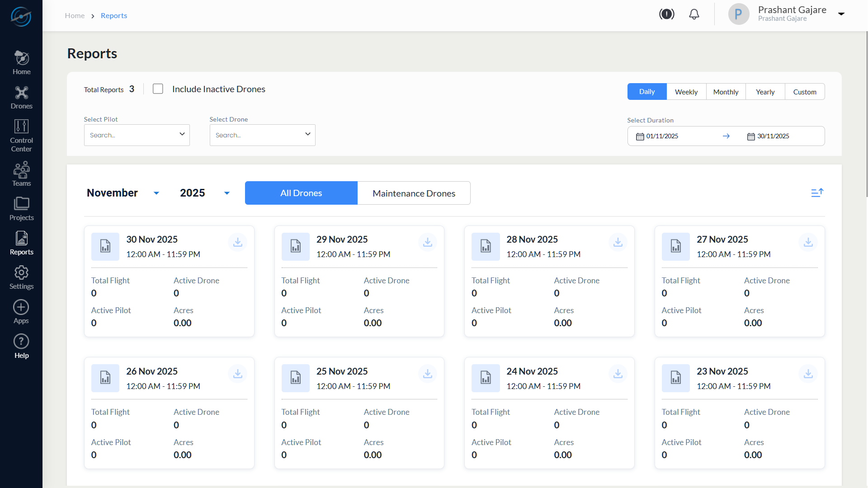Toggle sort order icon above reports
Image resolution: width=868 pixels, height=488 pixels.
coord(817,193)
